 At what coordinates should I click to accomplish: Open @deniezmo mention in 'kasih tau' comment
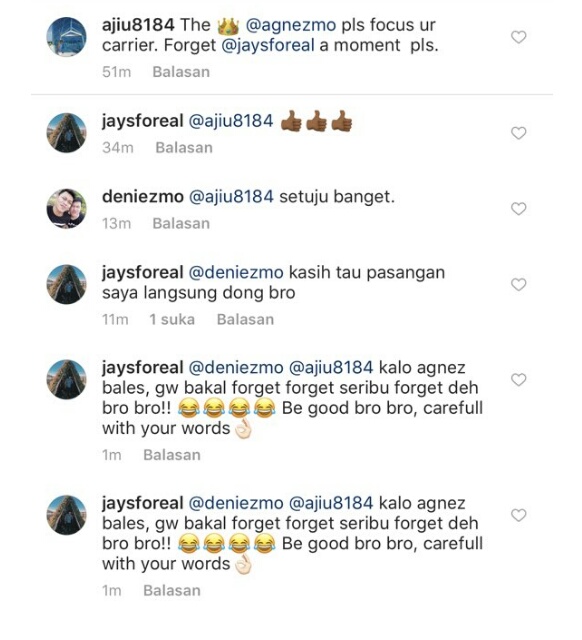click(236, 273)
